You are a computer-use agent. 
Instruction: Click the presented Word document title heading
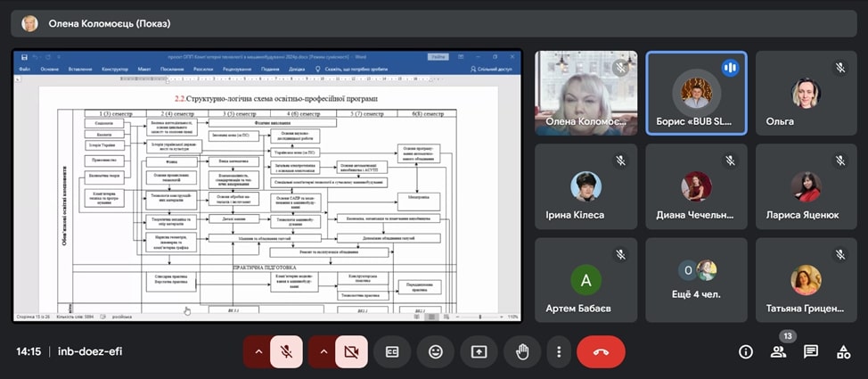pos(275,100)
